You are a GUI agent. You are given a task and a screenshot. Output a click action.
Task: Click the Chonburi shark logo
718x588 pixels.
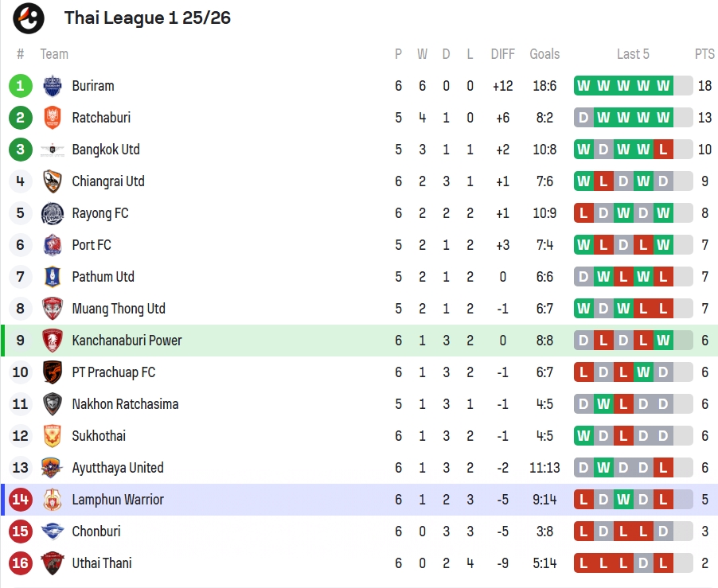(53, 532)
